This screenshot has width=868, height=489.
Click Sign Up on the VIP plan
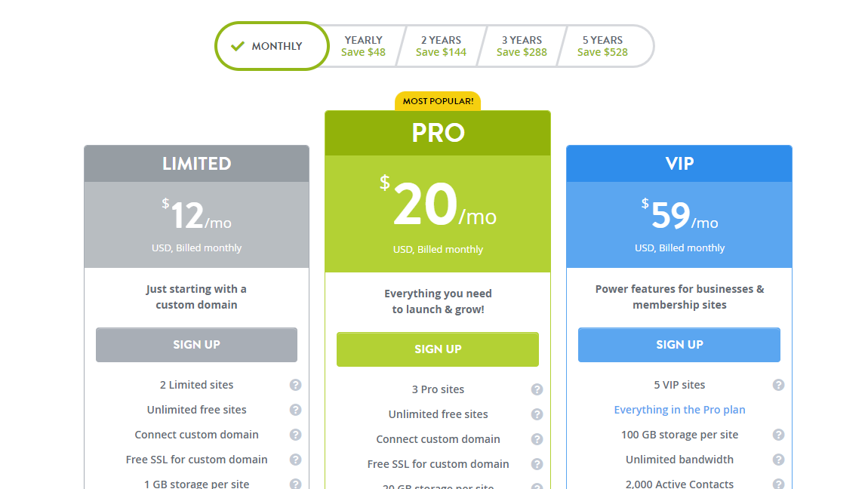tap(679, 345)
